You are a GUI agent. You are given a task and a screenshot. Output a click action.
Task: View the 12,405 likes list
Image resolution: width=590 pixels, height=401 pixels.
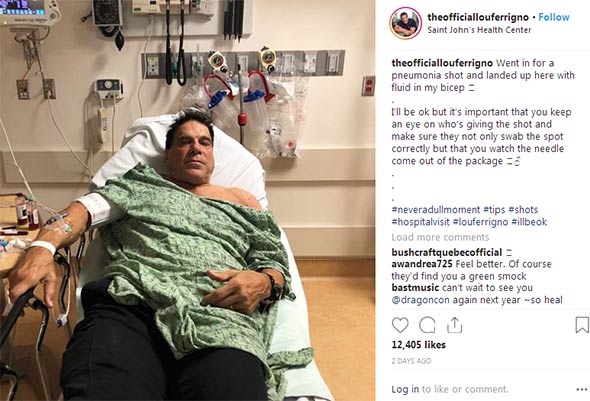[418, 345]
